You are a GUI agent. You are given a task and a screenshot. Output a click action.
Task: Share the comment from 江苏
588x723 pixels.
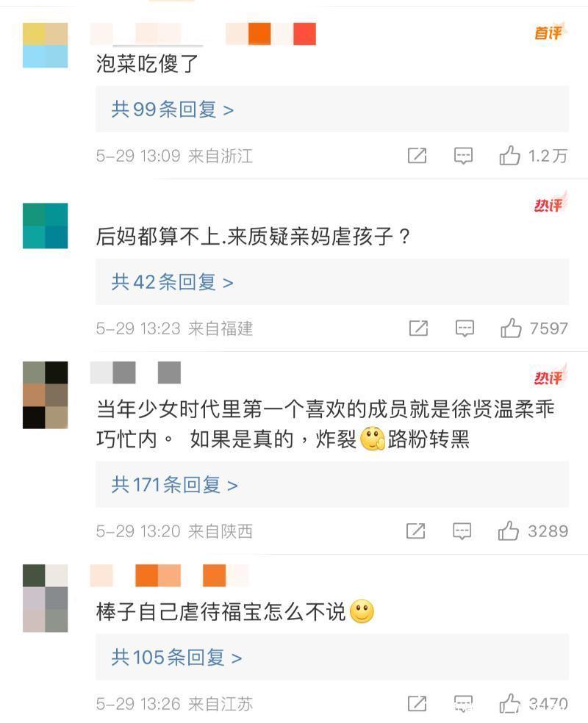pyautogui.click(x=417, y=704)
